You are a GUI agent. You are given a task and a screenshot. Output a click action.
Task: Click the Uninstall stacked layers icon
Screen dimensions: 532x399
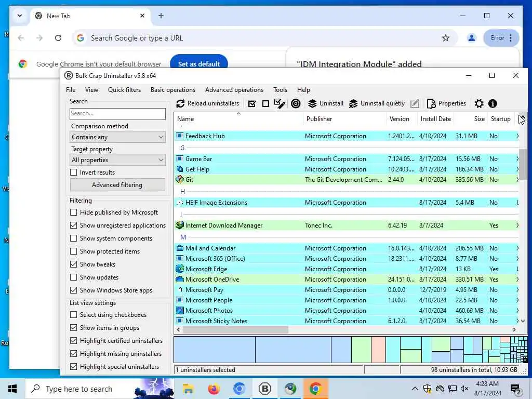click(312, 103)
